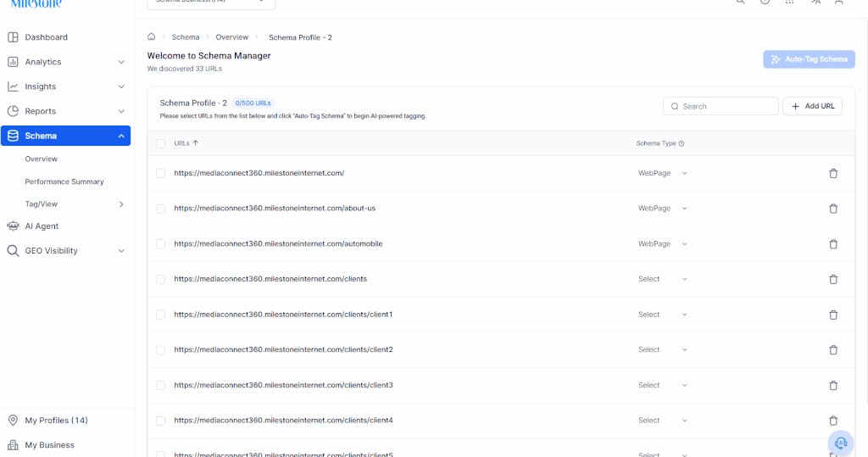
Task: Sort URLs column with arrow icon
Action: coord(196,143)
